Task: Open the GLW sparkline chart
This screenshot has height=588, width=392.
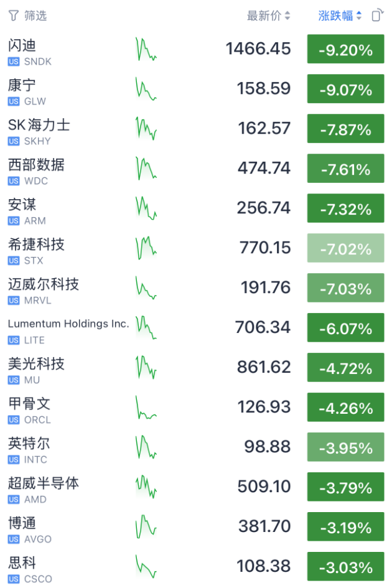Action: [x=146, y=89]
